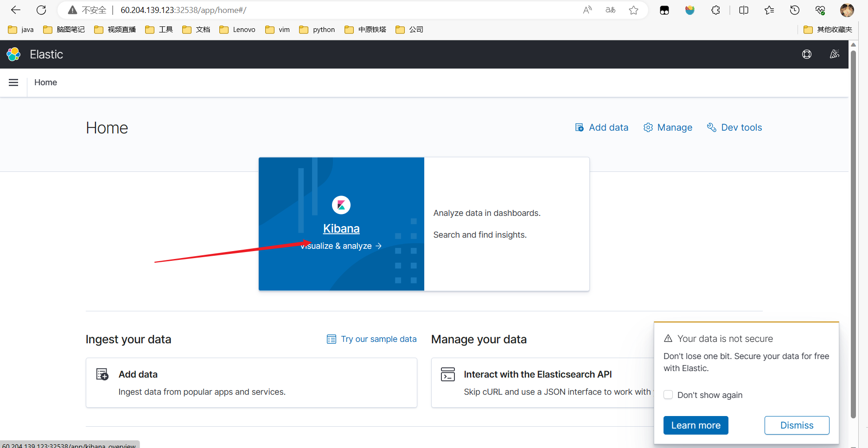Click the page vertical scrollbar
This screenshot has height=448, width=868.
click(x=853, y=234)
